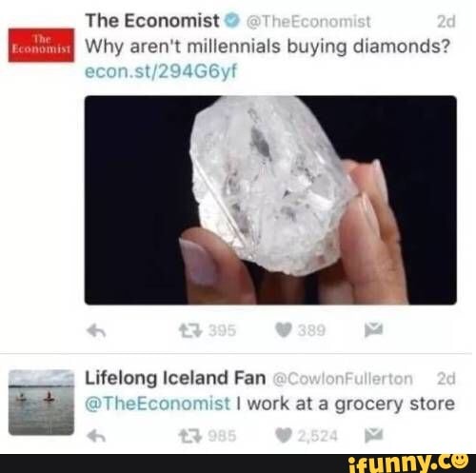Click @TheEconomist mention in the reply

tap(157, 404)
